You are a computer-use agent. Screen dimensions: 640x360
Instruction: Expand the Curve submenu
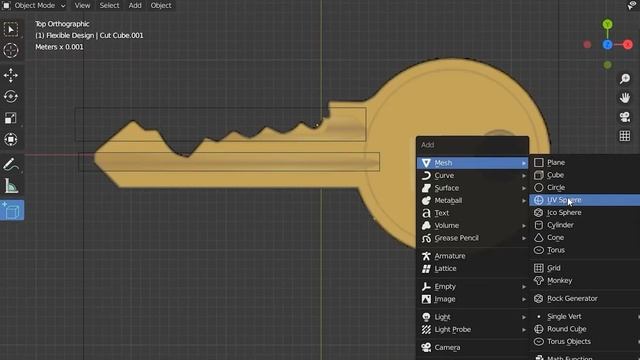click(x=473, y=176)
